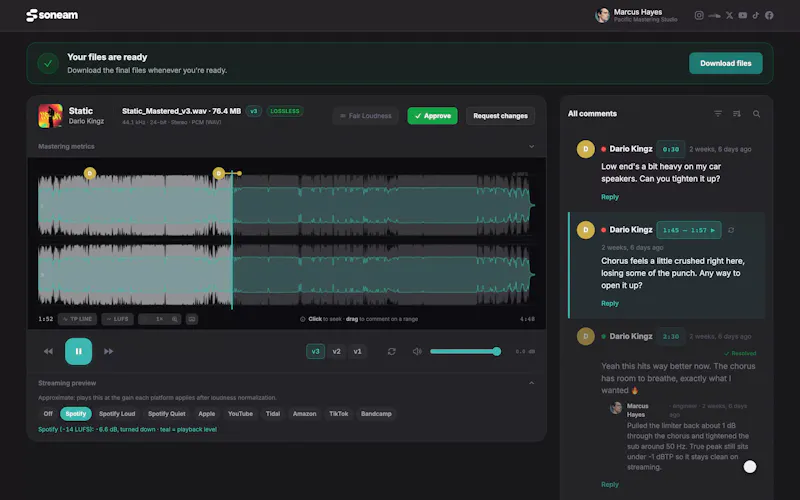
Task: Reply under Marcus Hayes' limiter comment
Action: pos(610,484)
